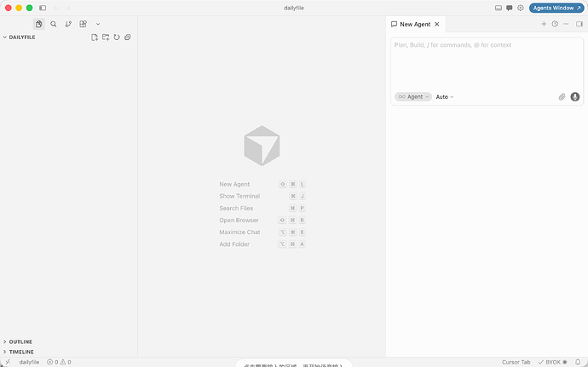Open the Extensions view icon
The image size is (588, 367).
click(84, 24)
